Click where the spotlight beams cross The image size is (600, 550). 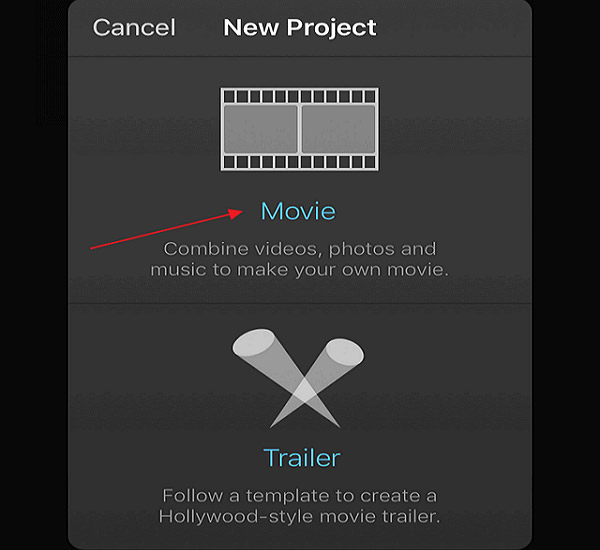305,390
